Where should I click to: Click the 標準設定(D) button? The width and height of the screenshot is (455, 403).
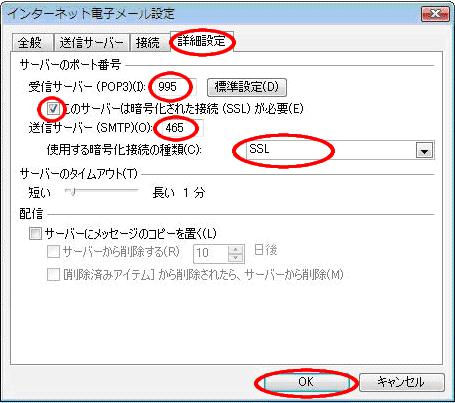247,87
